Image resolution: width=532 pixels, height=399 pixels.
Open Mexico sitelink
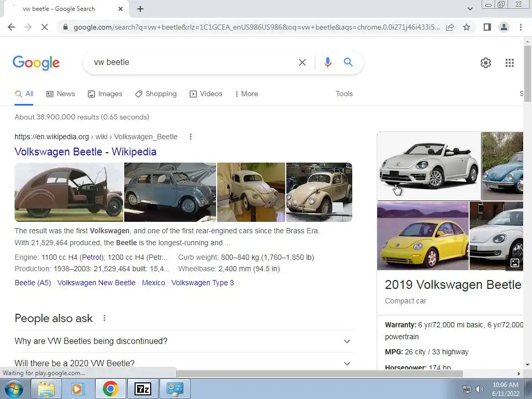pos(153,283)
